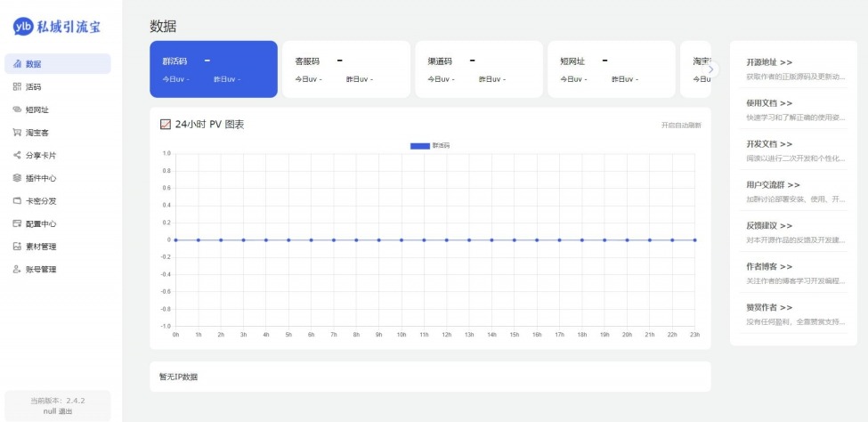The width and height of the screenshot is (868, 422).
Task: Open the 反馈建议 >> link
Action: coord(769,226)
